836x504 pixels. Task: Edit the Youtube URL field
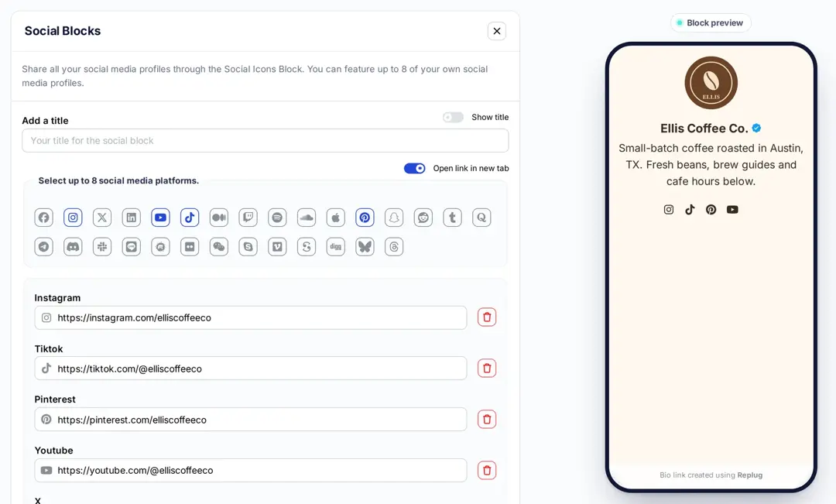[251, 471]
